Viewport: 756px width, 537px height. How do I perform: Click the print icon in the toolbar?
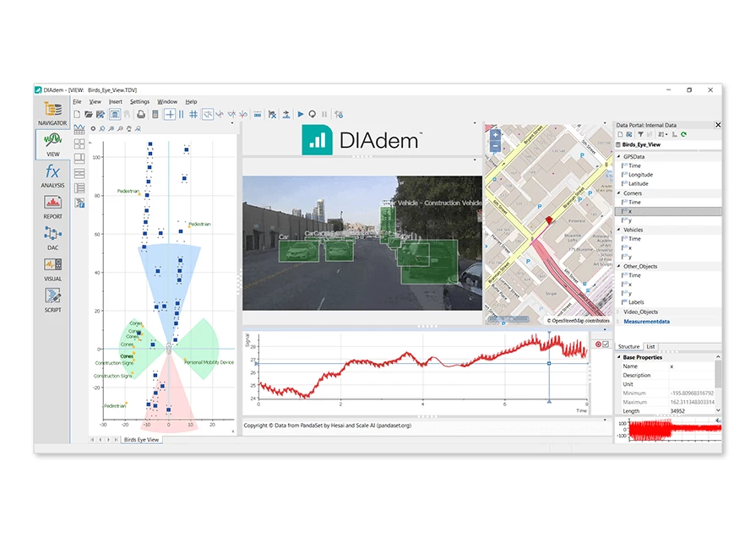[x=141, y=114]
